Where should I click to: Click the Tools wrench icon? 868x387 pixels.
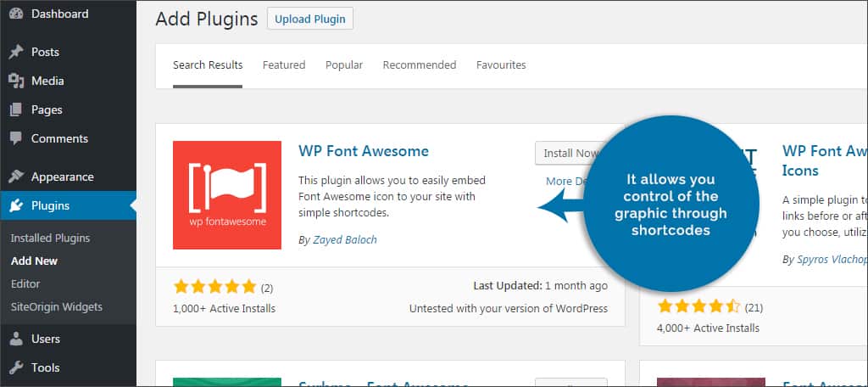click(16, 367)
